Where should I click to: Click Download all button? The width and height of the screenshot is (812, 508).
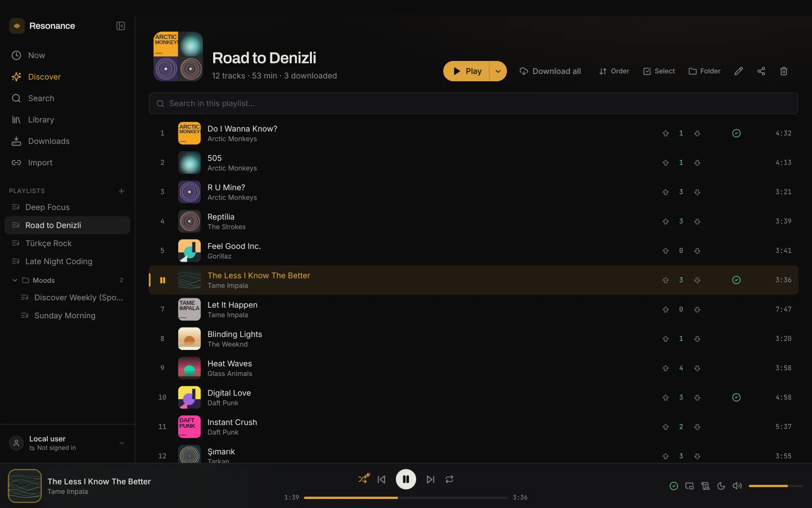[x=550, y=71]
